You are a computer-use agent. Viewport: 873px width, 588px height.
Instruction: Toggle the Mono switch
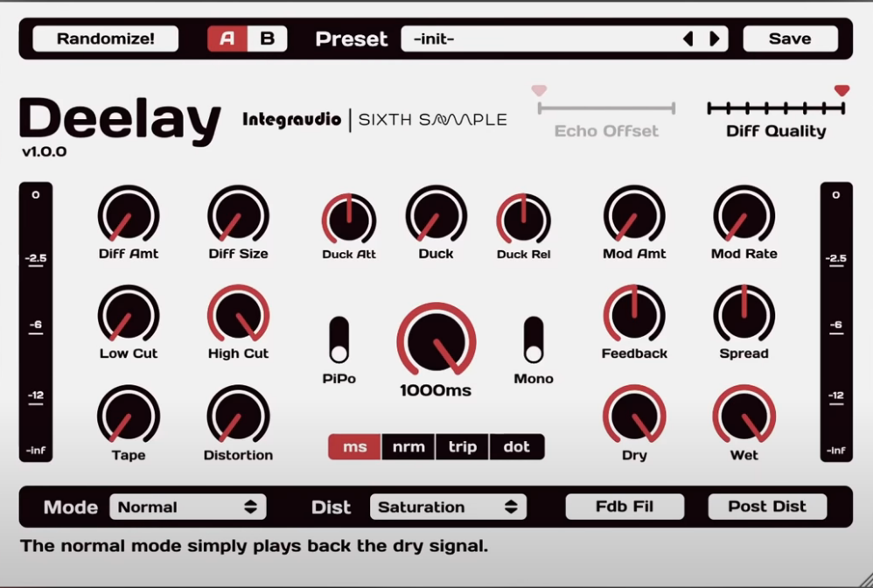click(x=533, y=339)
